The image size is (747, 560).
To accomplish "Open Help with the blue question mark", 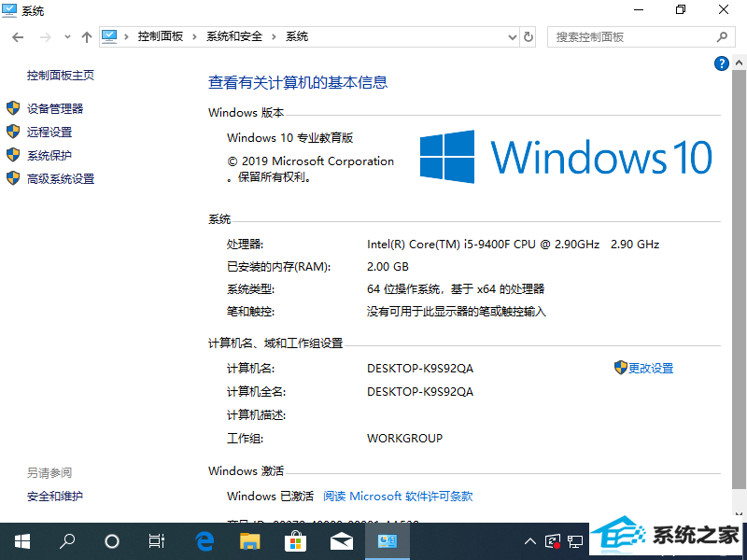I will 721,63.
